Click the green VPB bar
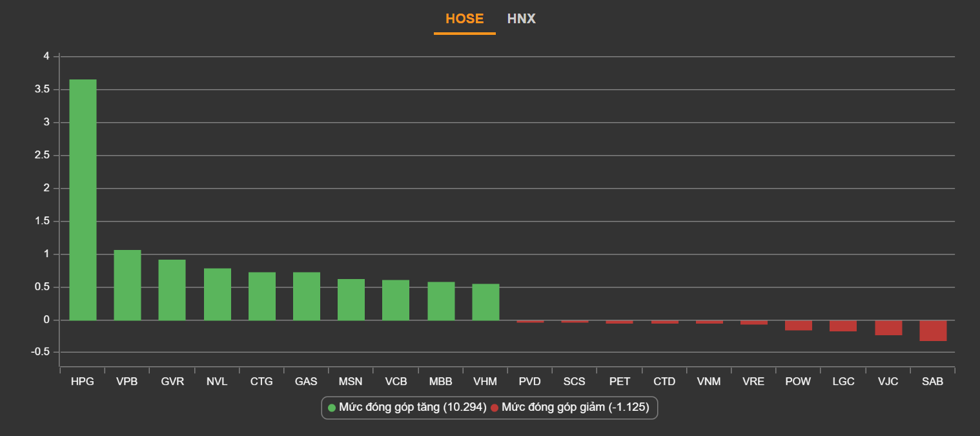Image resolution: width=980 pixels, height=436 pixels. (127, 285)
